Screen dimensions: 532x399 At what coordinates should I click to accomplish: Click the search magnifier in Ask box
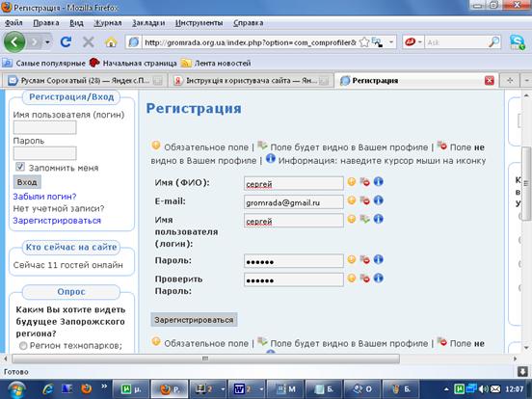tap(493, 42)
